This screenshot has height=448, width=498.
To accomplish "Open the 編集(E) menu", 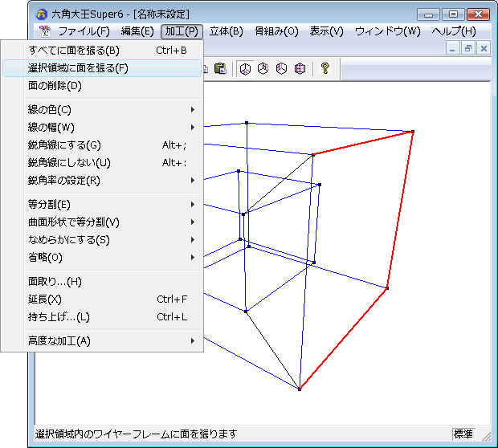I will 137,31.
